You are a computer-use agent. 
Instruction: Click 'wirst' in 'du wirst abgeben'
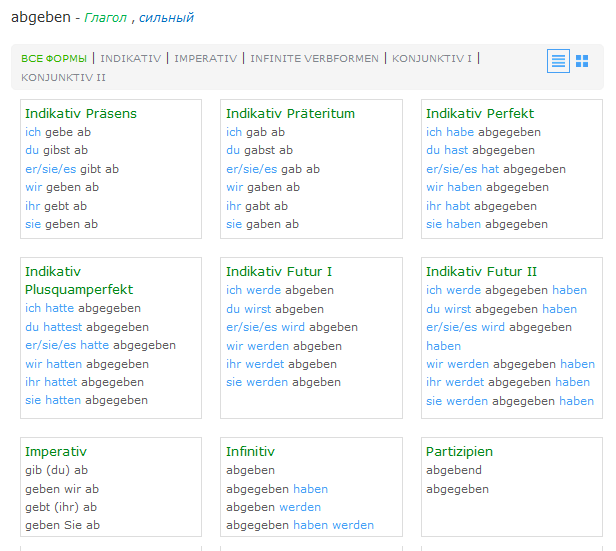(x=258, y=309)
